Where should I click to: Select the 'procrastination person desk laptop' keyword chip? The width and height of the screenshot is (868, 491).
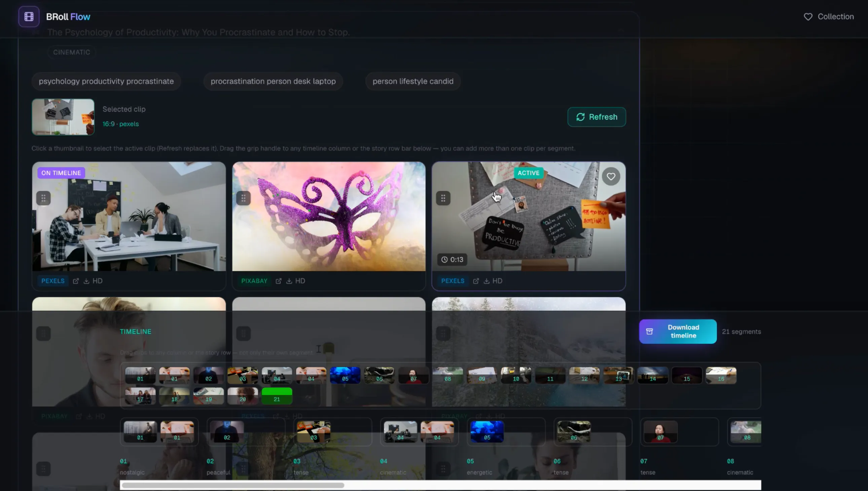[273, 81]
